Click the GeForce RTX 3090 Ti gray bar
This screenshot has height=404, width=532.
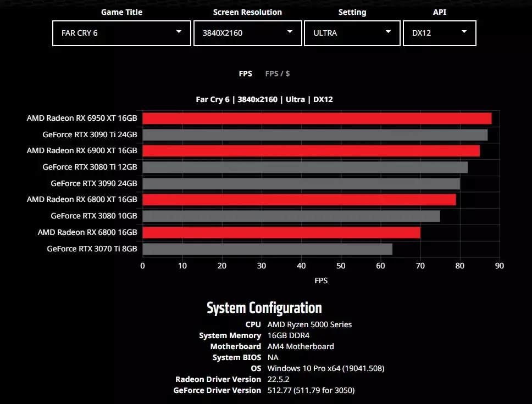click(315, 135)
